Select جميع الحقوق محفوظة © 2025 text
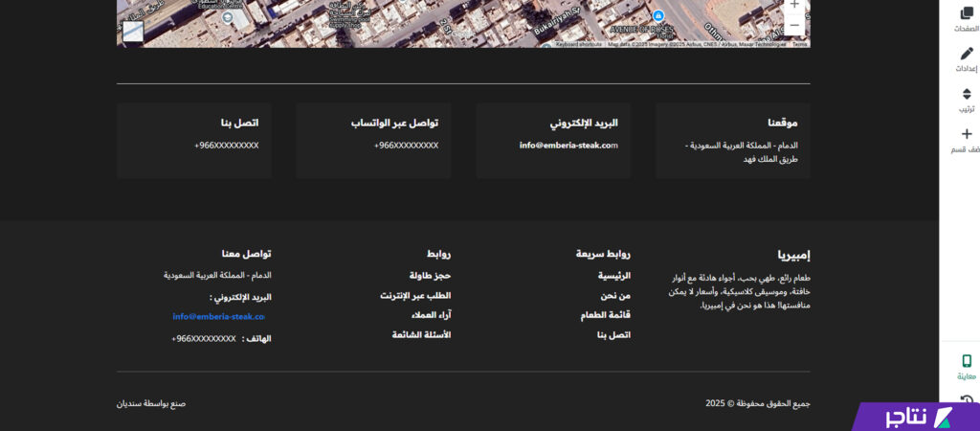 tap(758, 403)
